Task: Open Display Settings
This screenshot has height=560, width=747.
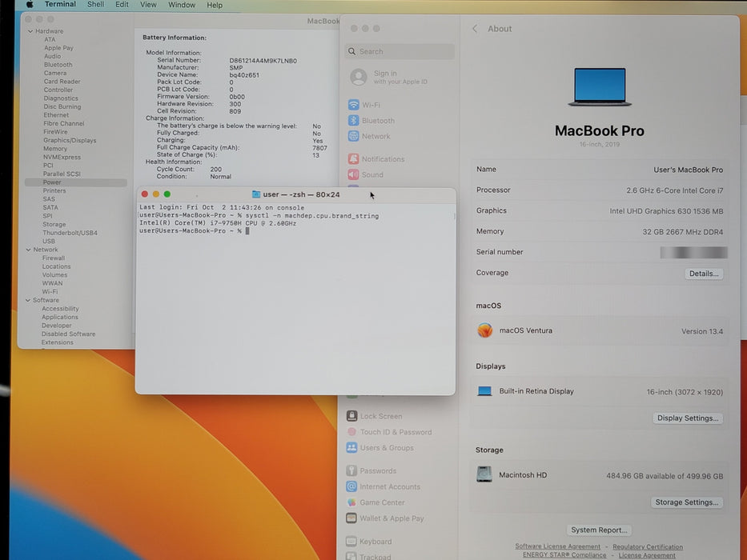Action: [688, 418]
